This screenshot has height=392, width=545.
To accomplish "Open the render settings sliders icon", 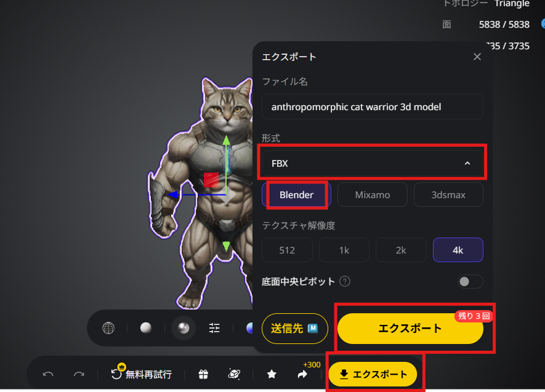I will pos(214,328).
